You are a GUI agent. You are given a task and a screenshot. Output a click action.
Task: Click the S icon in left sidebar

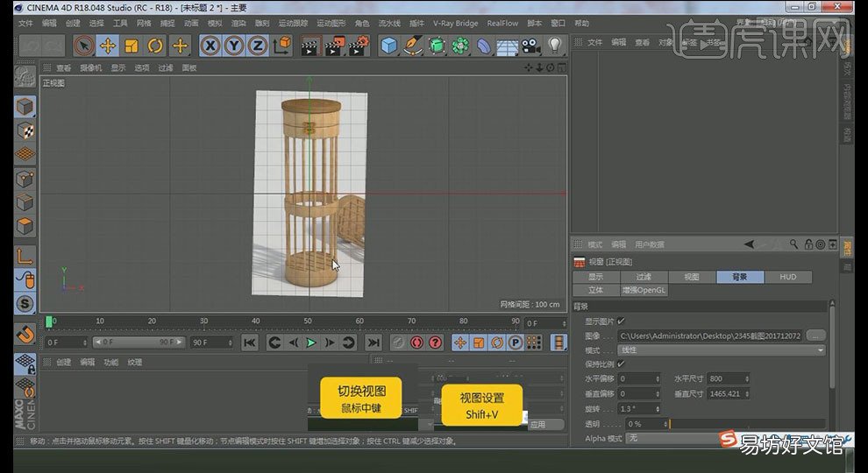(25, 304)
